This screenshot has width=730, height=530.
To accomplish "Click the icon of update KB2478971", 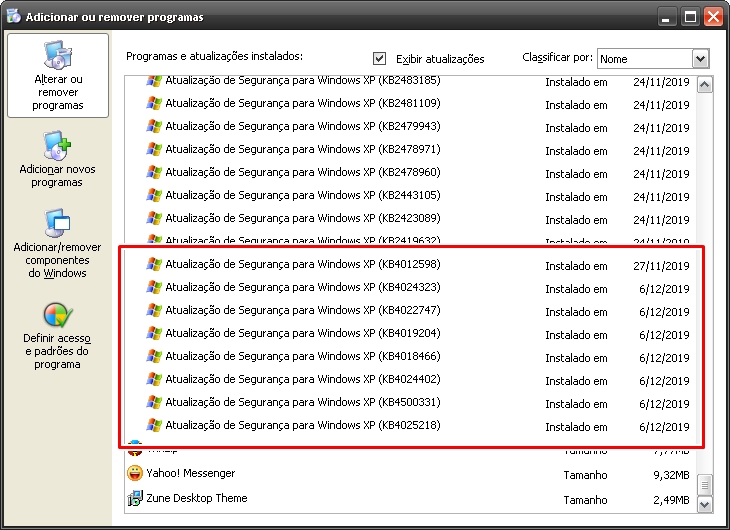I will click(x=154, y=149).
